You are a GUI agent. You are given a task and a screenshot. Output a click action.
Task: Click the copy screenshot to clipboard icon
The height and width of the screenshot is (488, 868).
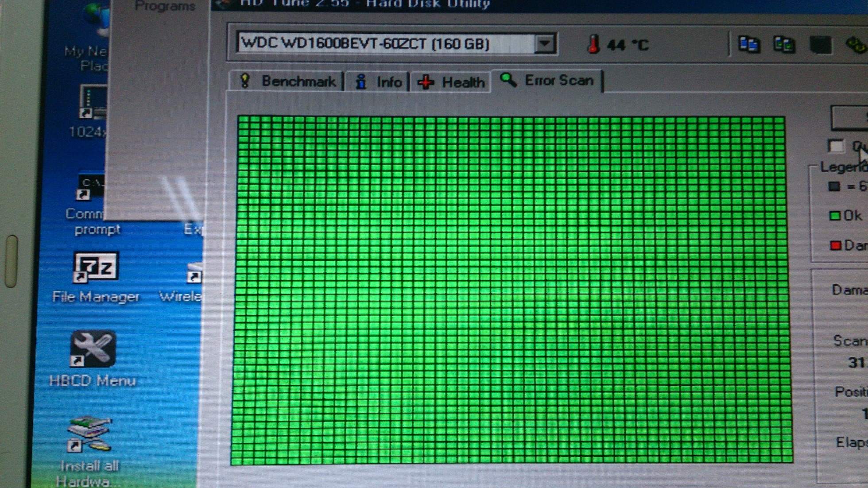784,44
